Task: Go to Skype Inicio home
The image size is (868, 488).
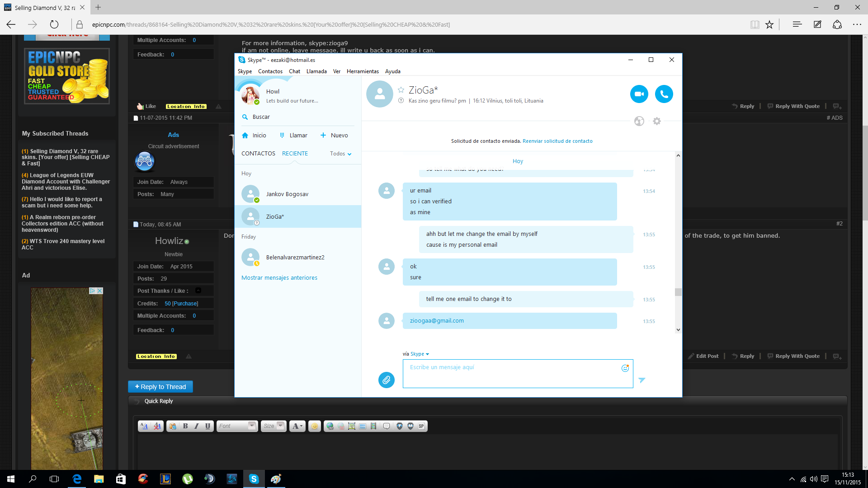Action: click(254, 136)
